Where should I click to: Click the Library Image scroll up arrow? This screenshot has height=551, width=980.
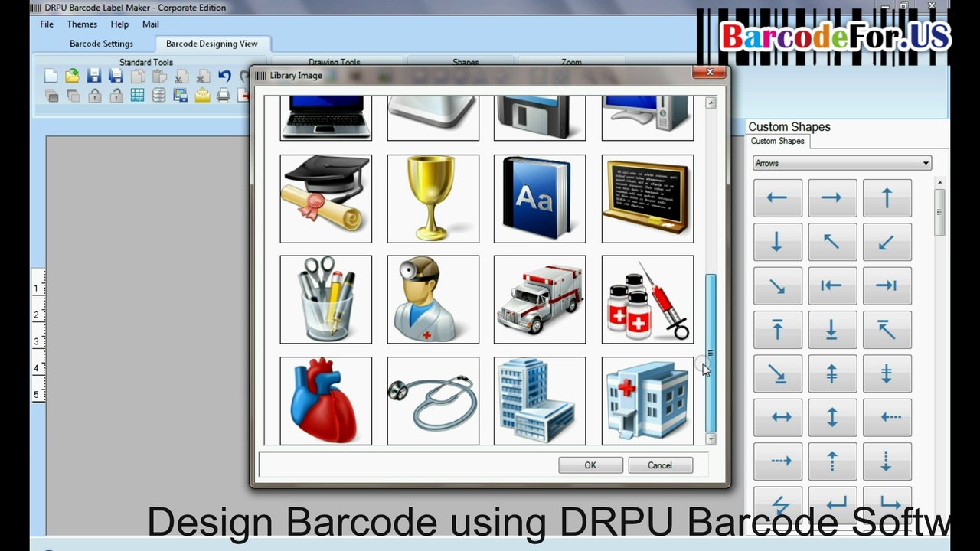point(710,103)
